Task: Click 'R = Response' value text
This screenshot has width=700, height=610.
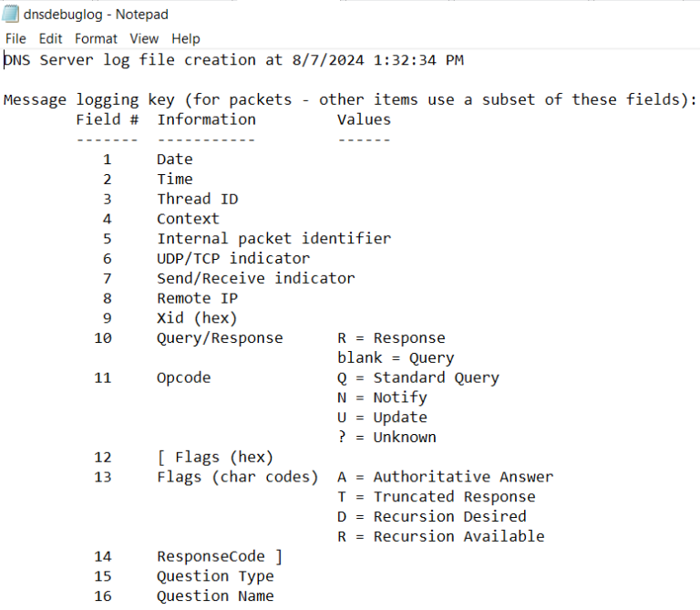Action: 391,338
